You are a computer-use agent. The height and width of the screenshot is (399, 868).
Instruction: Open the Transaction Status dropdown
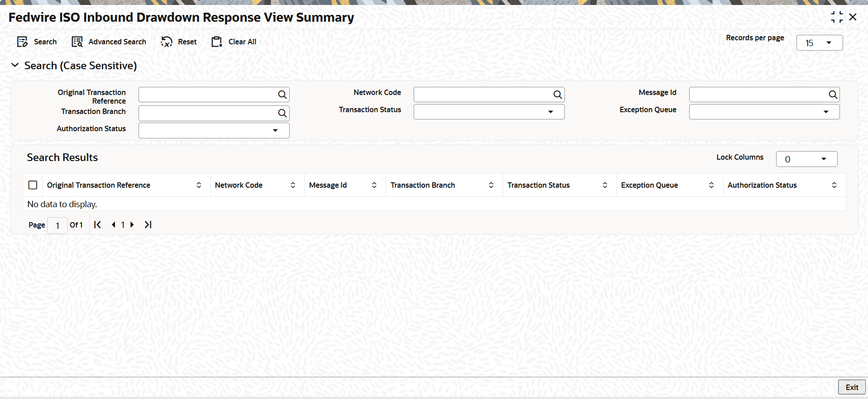(x=489, y=112)
